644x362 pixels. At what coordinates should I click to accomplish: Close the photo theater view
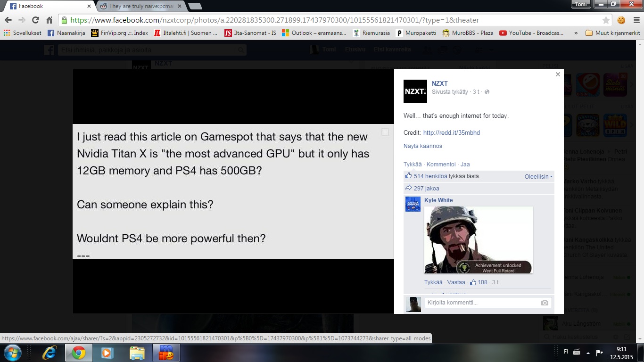pos(558,74)
